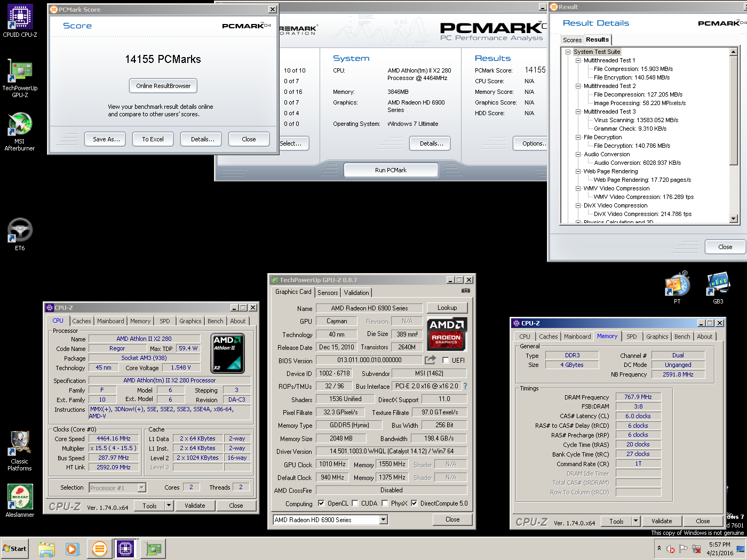
Task: Click the Start button
Action: [x=15, y=549]
